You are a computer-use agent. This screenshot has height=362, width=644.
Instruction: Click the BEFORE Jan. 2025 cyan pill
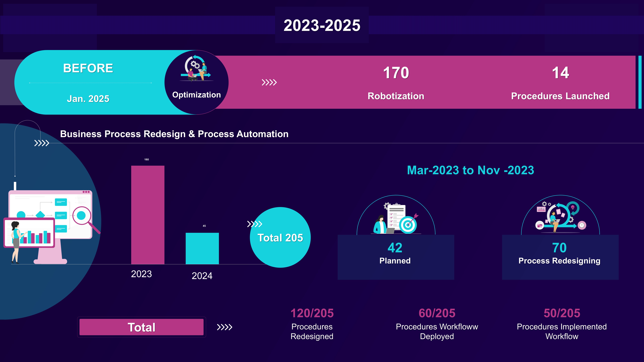click(x=88, y=82)
